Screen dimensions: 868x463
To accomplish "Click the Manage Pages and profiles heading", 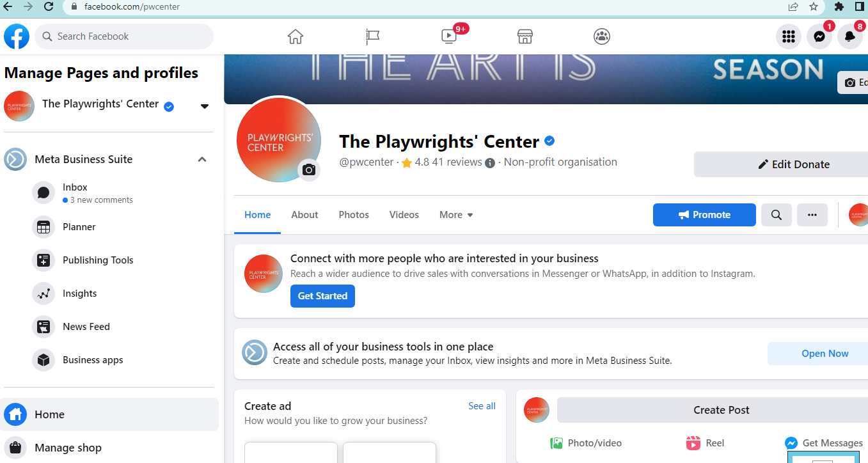I will [x=101, y=73].
